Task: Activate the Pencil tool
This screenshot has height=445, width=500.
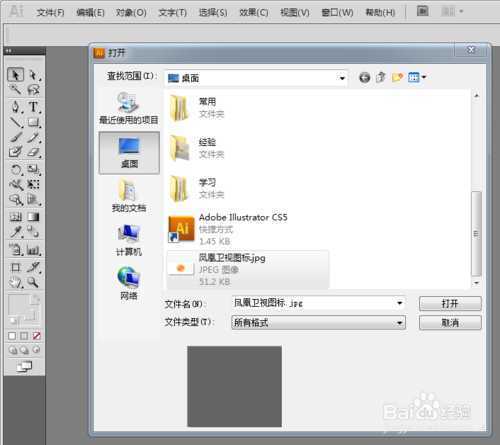Action: click(33, 137)
